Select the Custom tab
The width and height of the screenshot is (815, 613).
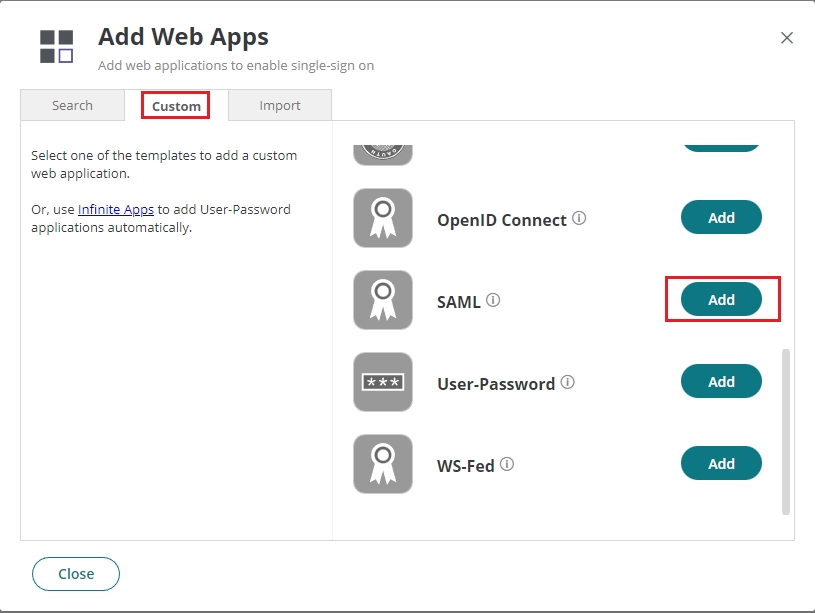click(176, 105)
